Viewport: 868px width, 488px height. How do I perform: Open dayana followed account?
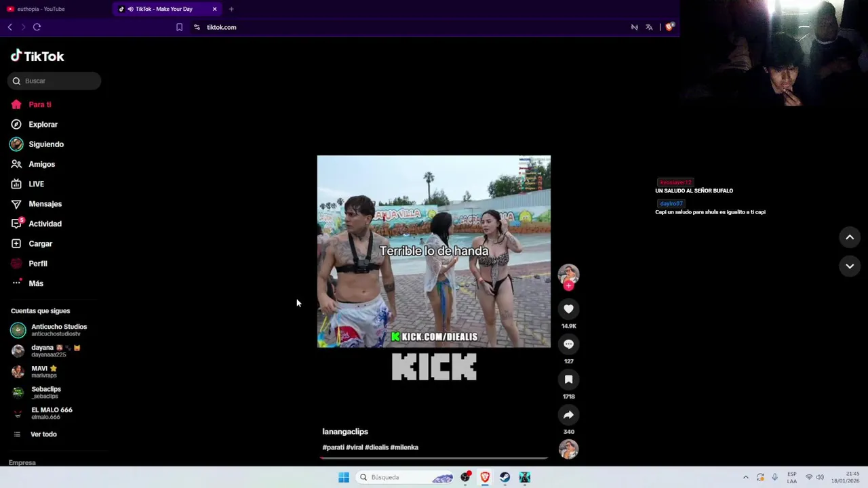coord(45,350)
